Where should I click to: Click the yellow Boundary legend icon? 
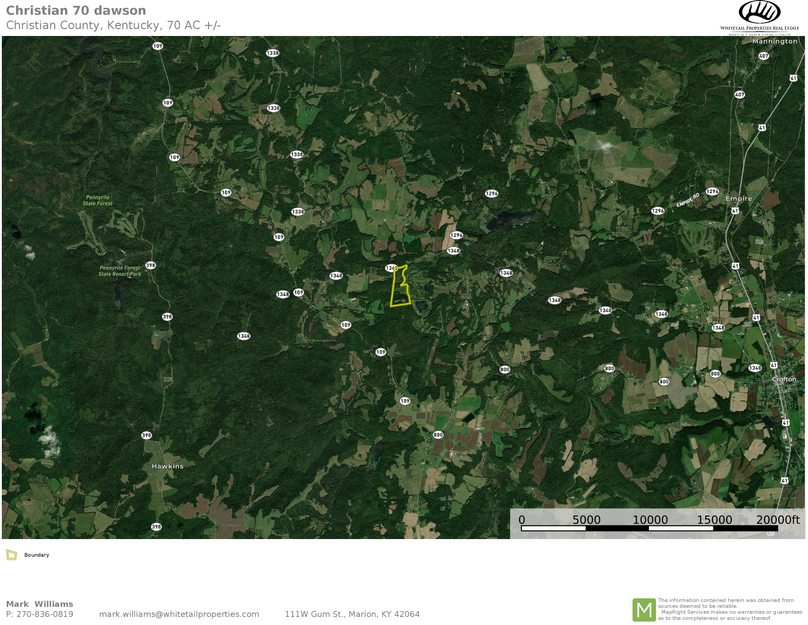pyautogui.click(x=11, y=555)
